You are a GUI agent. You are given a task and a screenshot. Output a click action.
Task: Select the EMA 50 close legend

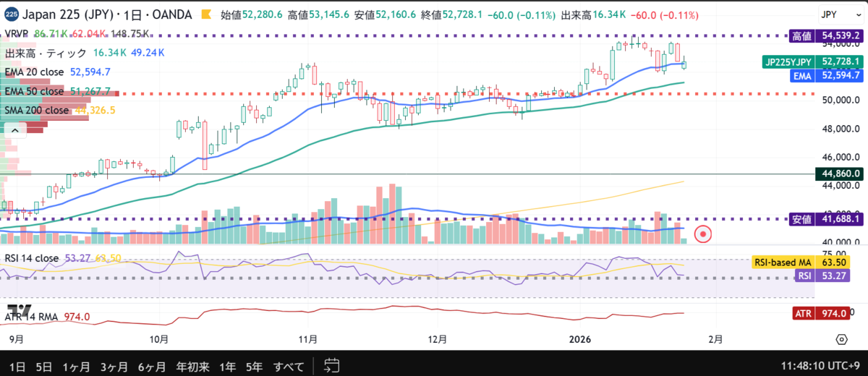[x=35, y=91]
